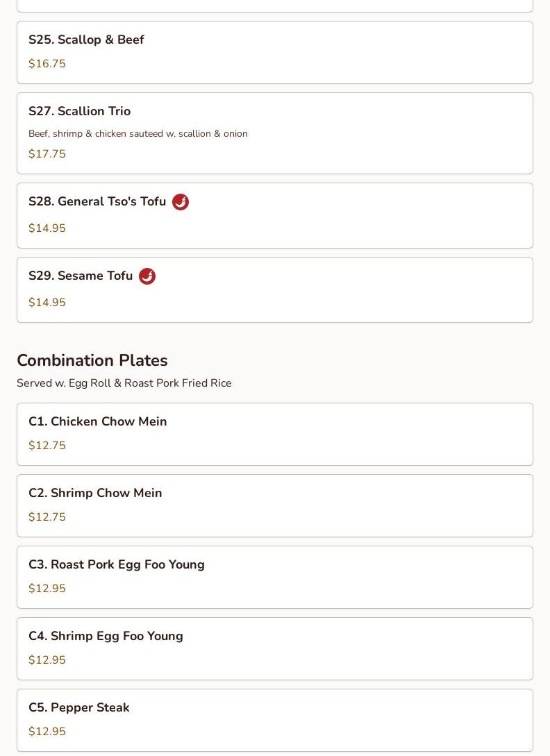Click Scallion Trio description text
The height and width of the screenshot is (756, 550).
138,134
